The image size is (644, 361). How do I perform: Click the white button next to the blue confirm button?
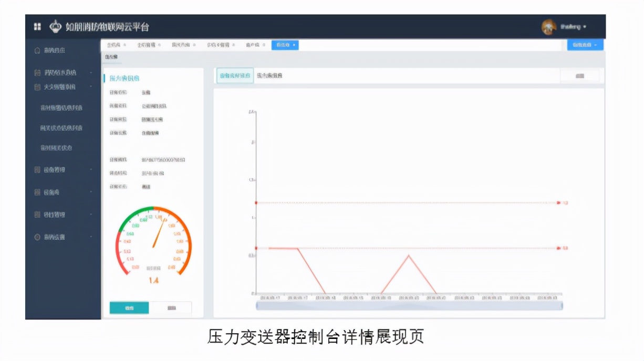tap(172, 307)
